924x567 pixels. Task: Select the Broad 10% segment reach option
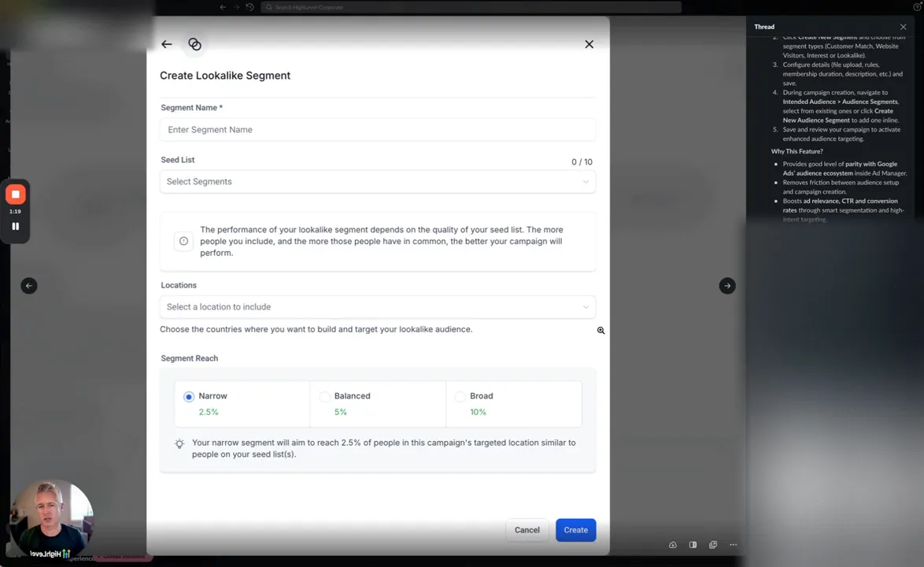pyautogui.click(x=460, y=396)
